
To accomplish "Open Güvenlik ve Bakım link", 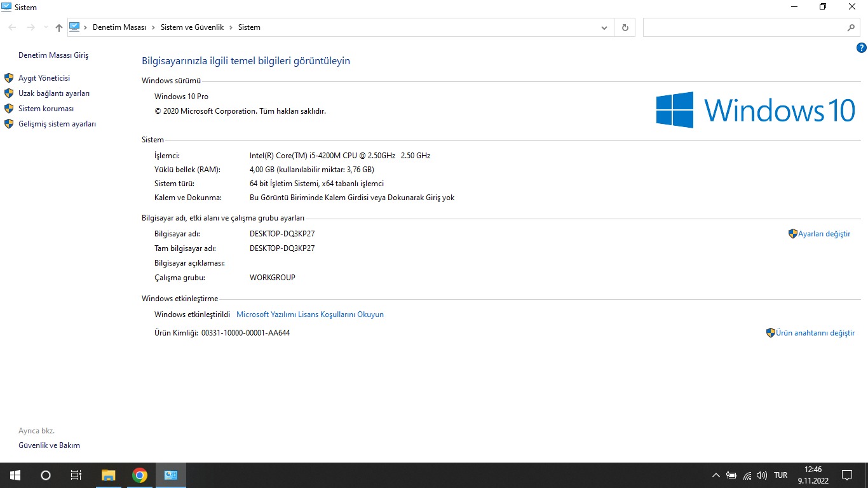I will click(49, 445).
